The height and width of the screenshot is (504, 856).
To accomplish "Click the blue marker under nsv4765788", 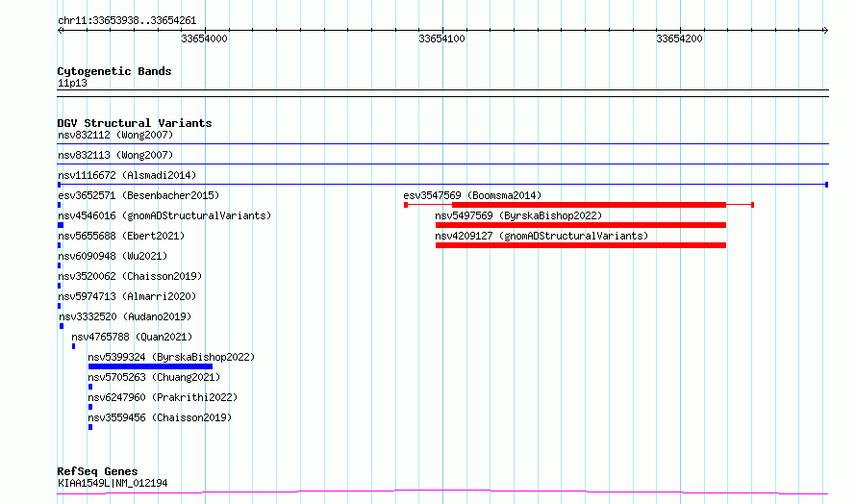I will click(x=73, y=346).
